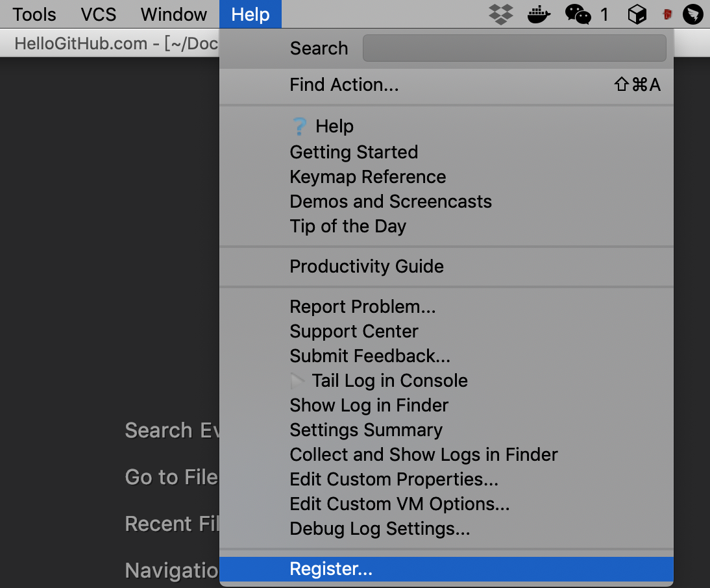710x588 pixels.
Task: Select Tip of the Day
Action: click(x=348, y=227)
